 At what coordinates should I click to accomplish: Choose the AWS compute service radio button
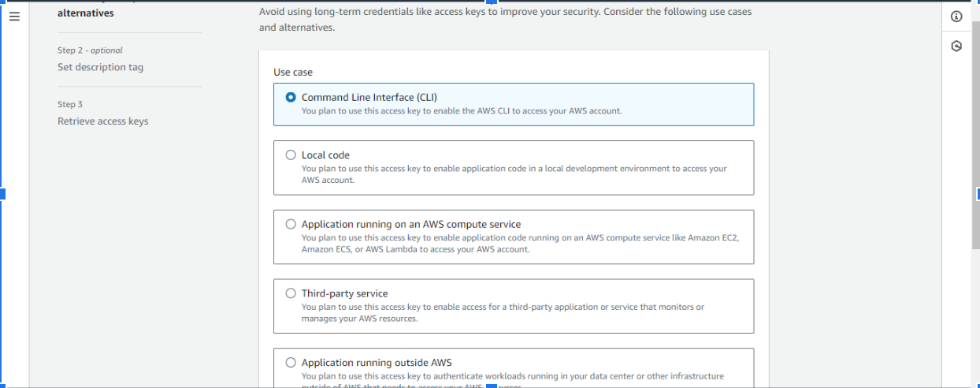(x=291, y=225)
